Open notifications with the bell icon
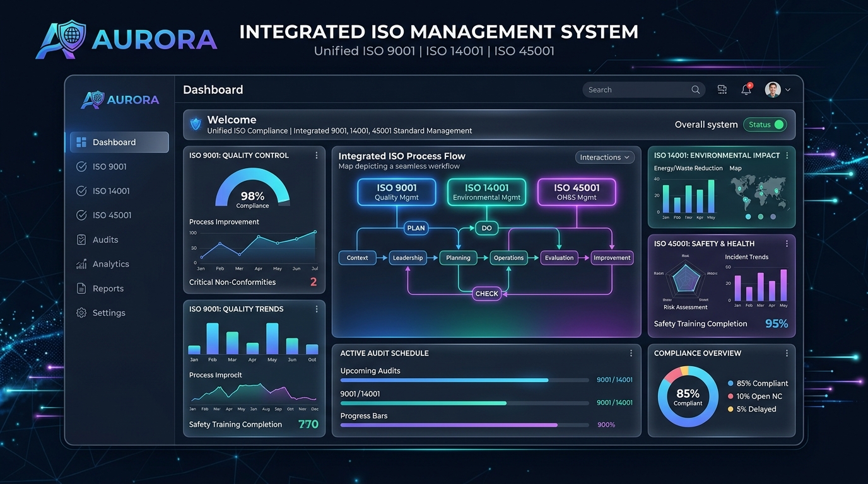Image resolution: width=868 pixels, height=484 pixels. tap(746, 89)
